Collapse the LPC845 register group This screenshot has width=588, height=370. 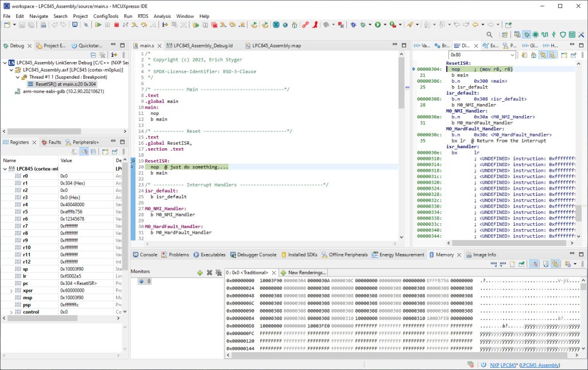click(x=5, y=169)
